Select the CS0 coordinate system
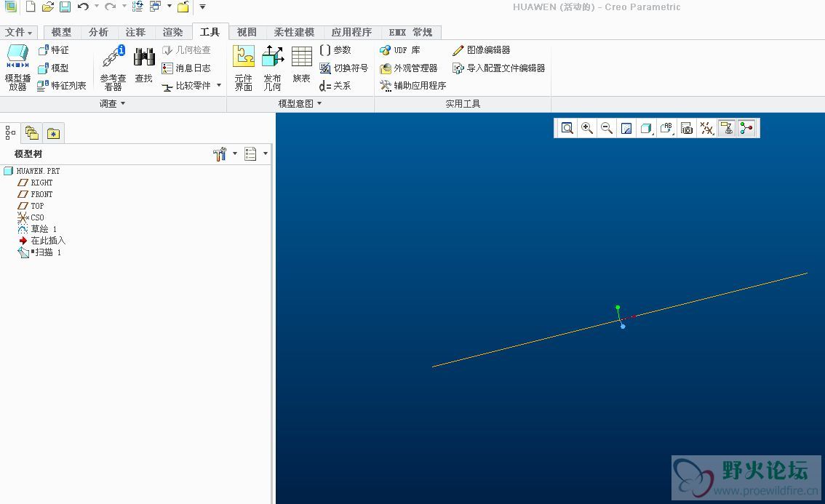Screen dimensions: 825x504 (31, 217)
